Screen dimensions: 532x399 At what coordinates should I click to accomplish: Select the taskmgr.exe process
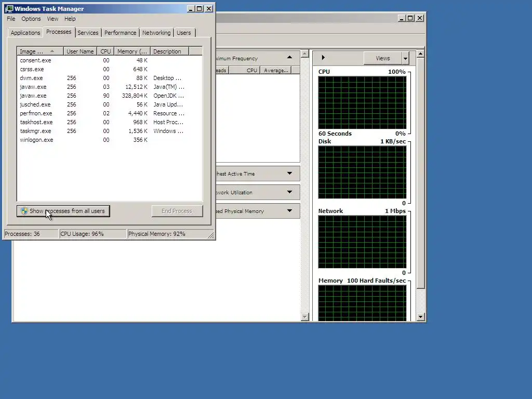point(109,131)
